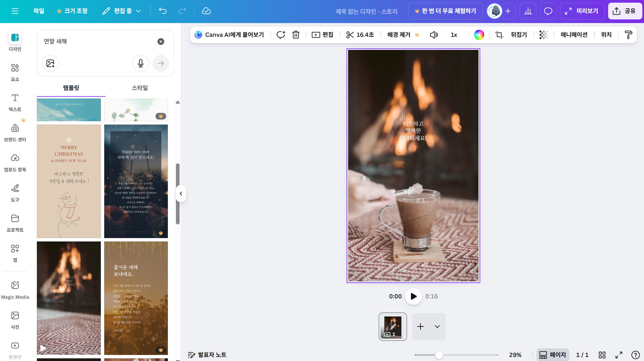The image size is (644, 361).
Task: Open the gradient color picker swatch
Action: [x=479, y=35]
